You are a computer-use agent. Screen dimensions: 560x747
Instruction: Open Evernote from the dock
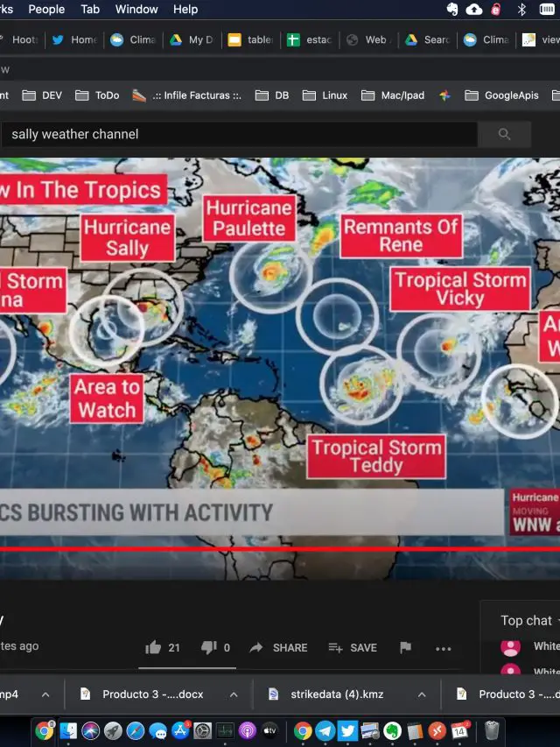[392, 730]
